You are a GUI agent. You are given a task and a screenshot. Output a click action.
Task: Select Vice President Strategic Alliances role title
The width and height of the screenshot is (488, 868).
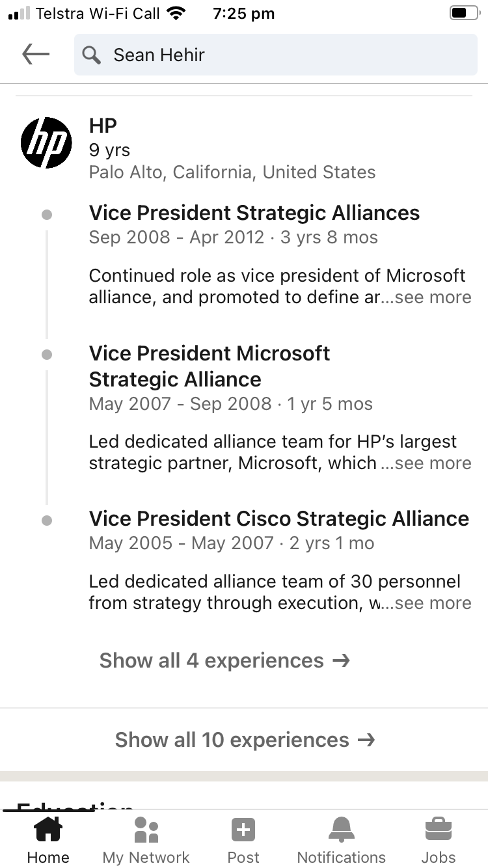254,213
